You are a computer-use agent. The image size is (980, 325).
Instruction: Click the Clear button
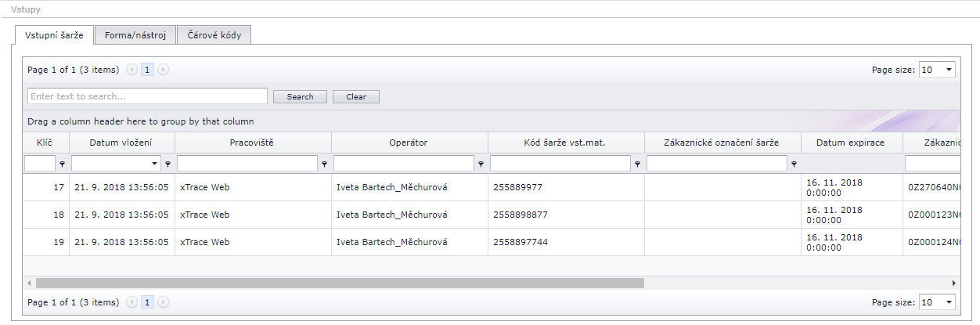(355, 97)
